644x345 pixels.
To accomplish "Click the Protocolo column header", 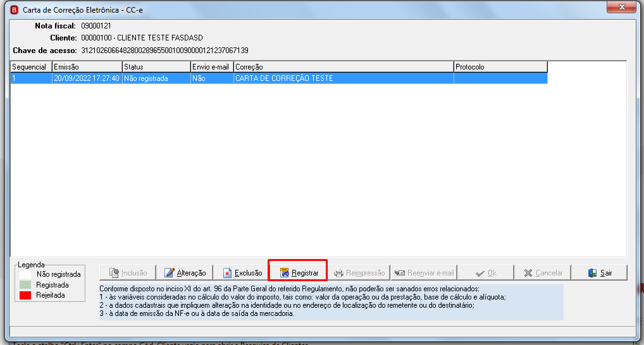I will point(500,67).
